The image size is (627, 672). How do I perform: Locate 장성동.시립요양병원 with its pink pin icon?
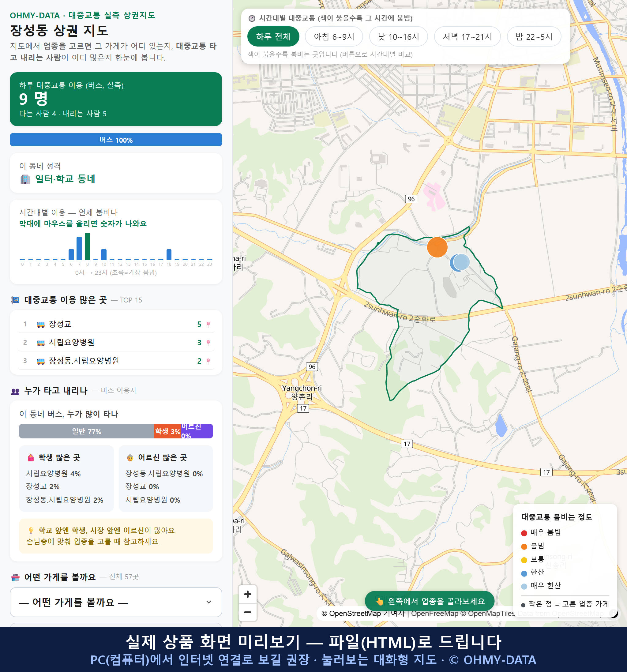point(208,361)
